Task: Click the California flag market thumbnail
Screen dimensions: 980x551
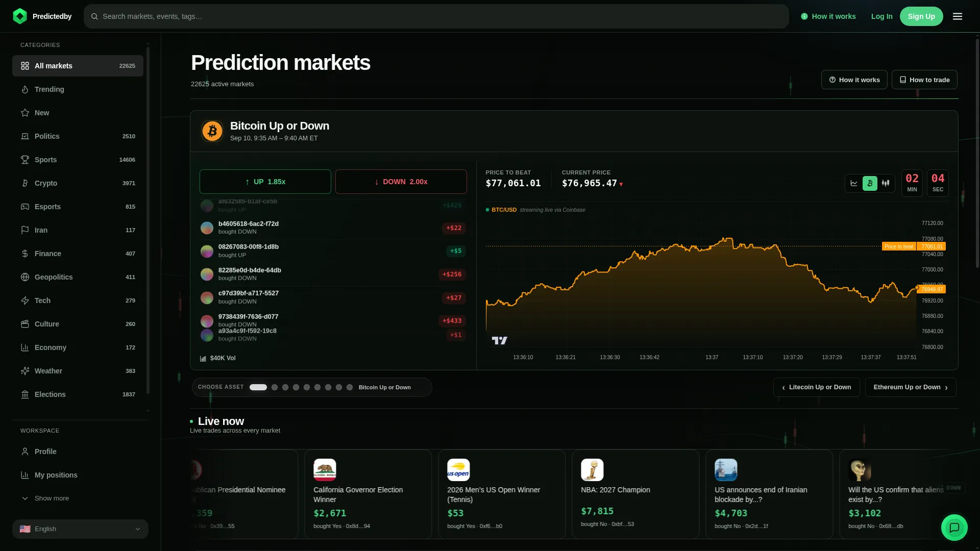Action: (x=325, y=470)
